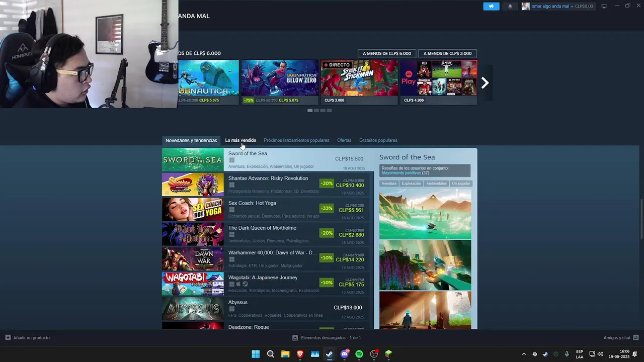The height and width of the screenshot is (362, 644).
Task: Click the Steam tray icon
Action: point(545,354)
